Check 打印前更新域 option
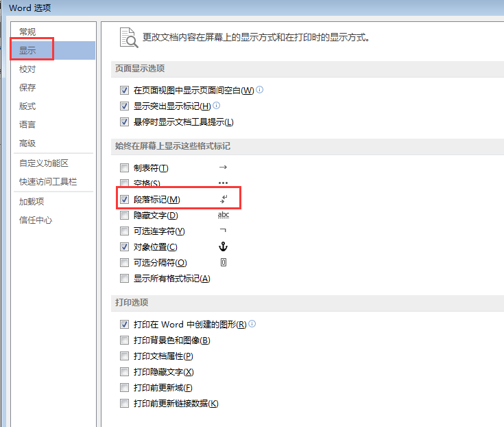Image resolution: width=504 pixels, height=427 pixels. click(x=124, y=388)
